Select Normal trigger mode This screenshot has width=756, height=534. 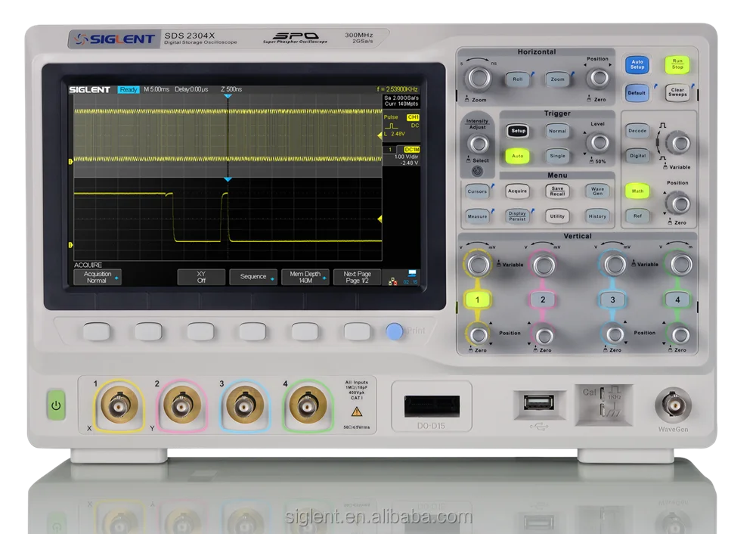click(557, 131)
